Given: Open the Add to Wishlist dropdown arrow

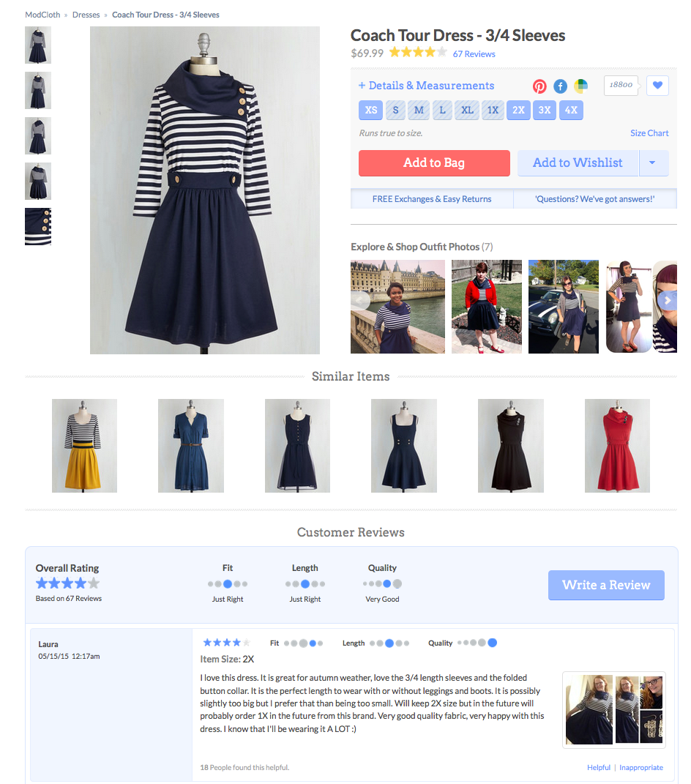Looking at the screenshot, I should 652,163.
